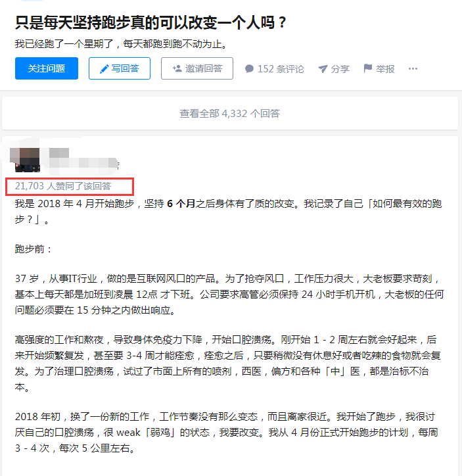Click the flag icon for 举报
The height and width of the screenshot is (476, 462).
click(x=367, y=68)
